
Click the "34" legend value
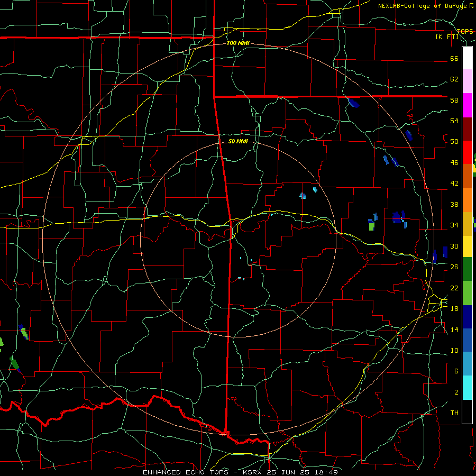click(x=454, y=225)
